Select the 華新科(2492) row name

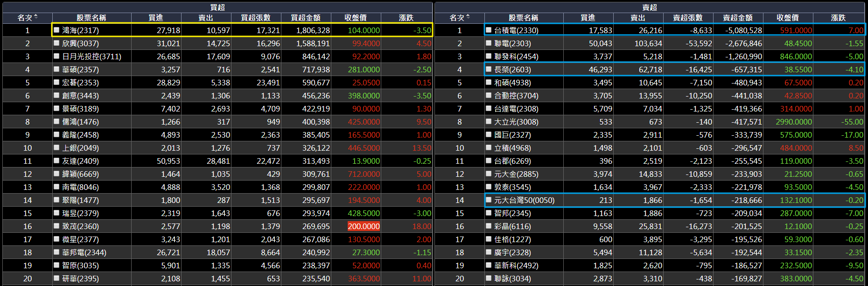coord(516,265)
